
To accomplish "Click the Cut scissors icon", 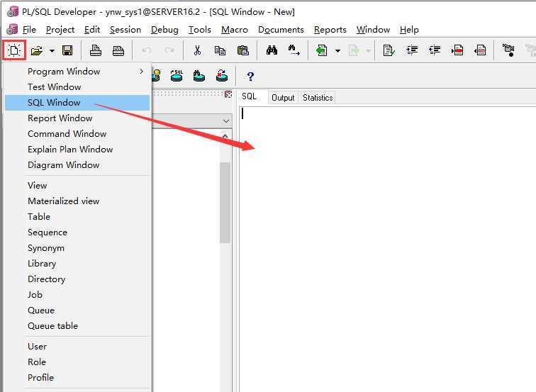I will 197,50.
